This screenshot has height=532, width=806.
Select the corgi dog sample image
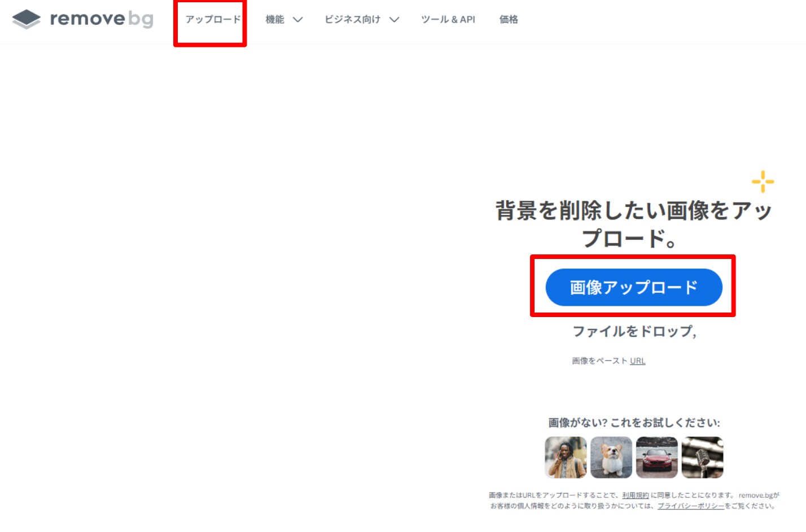point(611,458)
